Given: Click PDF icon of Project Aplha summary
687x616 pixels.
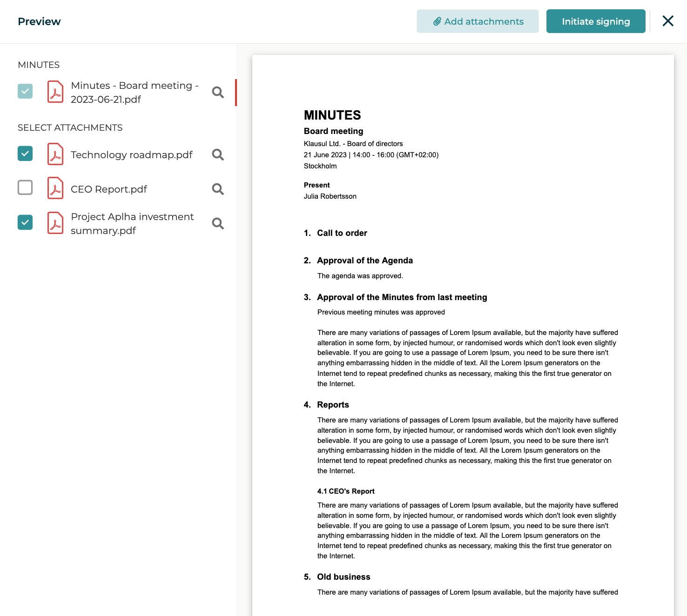Looking at the screenshot, I should point(55,223).
